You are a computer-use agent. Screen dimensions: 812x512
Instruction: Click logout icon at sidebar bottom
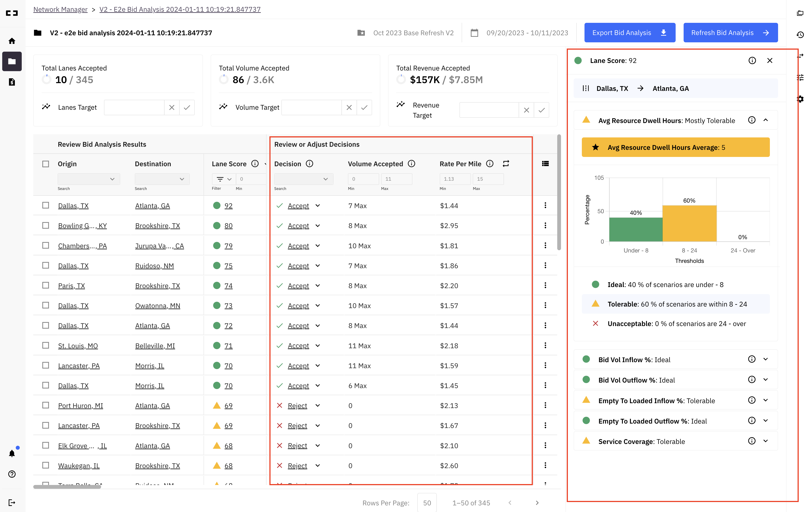[x=12, y=502]
